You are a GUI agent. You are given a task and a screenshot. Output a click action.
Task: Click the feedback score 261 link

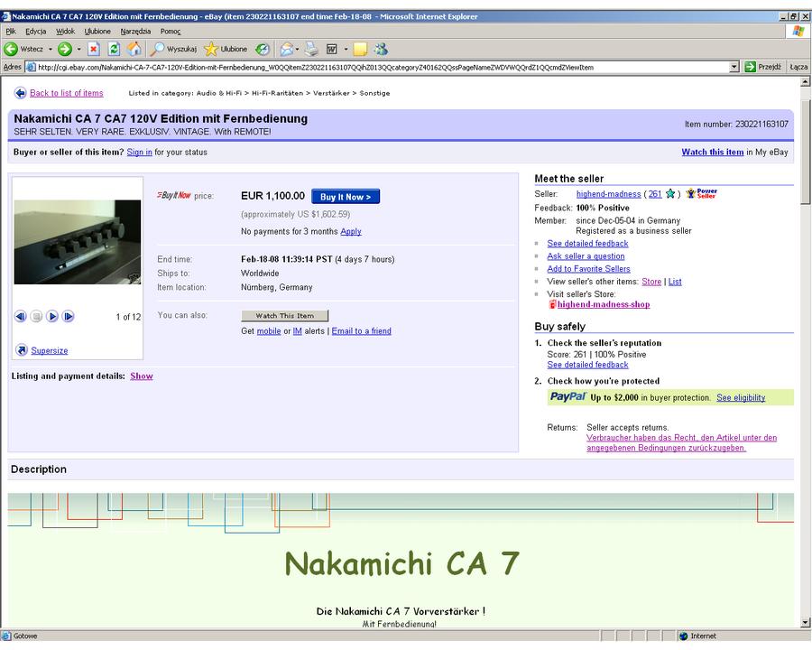[655, 194]
